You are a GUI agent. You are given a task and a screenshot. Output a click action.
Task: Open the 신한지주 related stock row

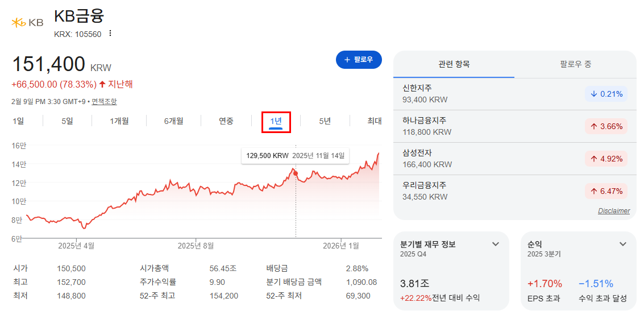tap(514, 94)
